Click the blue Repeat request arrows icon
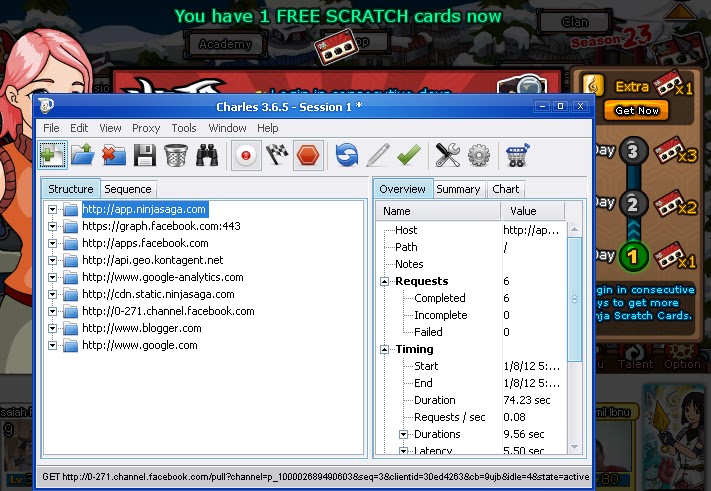Image resolution: width=711 pixels, height=491 pixels. pos(346,155)
